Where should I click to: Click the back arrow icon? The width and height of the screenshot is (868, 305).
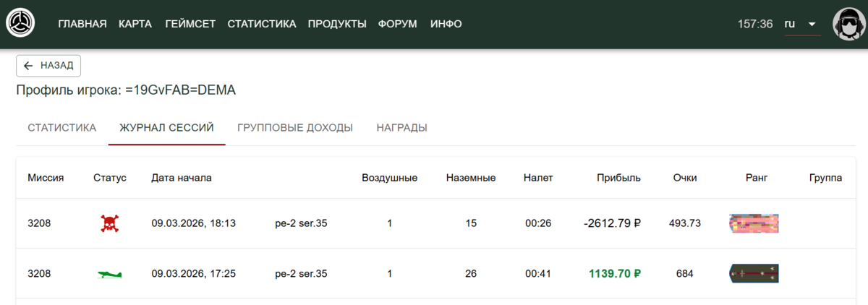coord(29,65)
